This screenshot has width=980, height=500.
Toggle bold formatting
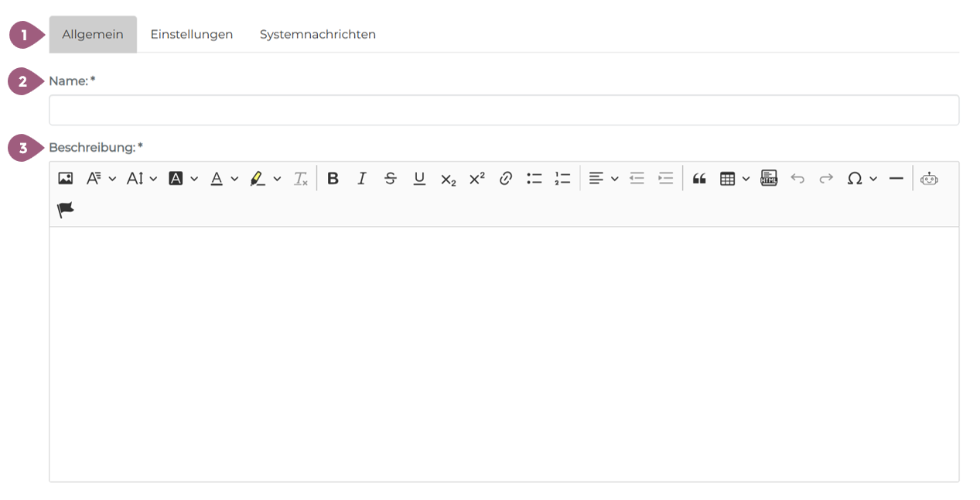[333, 179]
